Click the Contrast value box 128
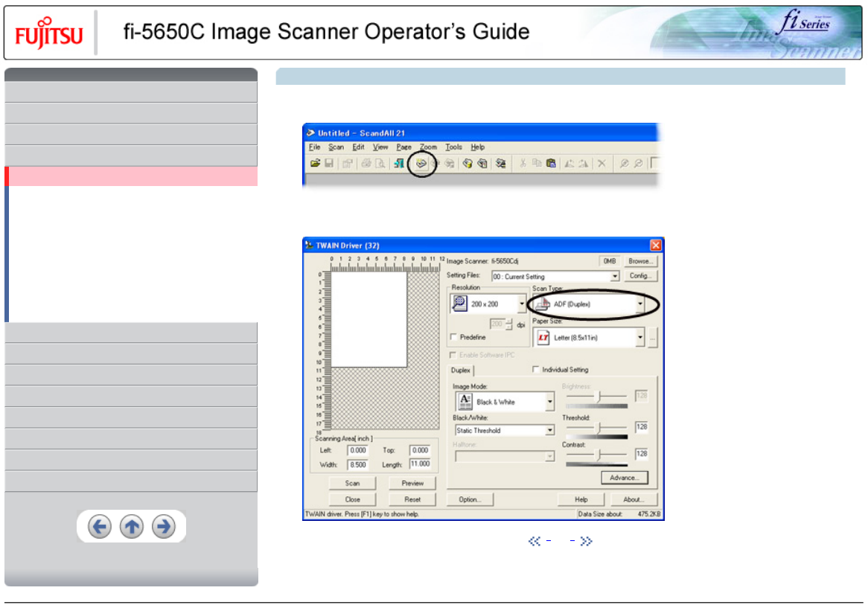The width and height of the screenshot is (868, 605). pyautogui.click(x=642, y=454)
